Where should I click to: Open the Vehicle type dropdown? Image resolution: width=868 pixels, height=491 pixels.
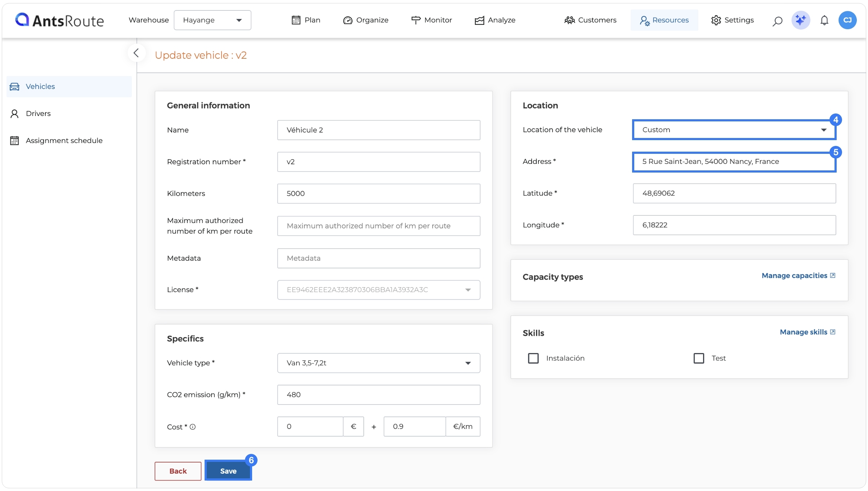[x=379, y=363]
